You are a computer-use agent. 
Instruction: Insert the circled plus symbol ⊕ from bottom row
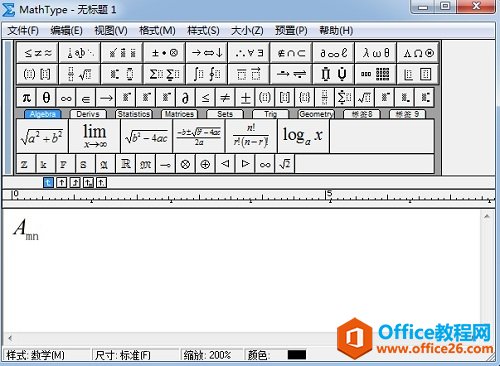(205, 164)
